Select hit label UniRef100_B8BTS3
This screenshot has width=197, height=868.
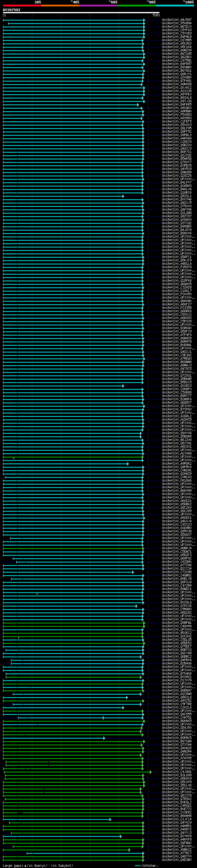click(176, 650)
